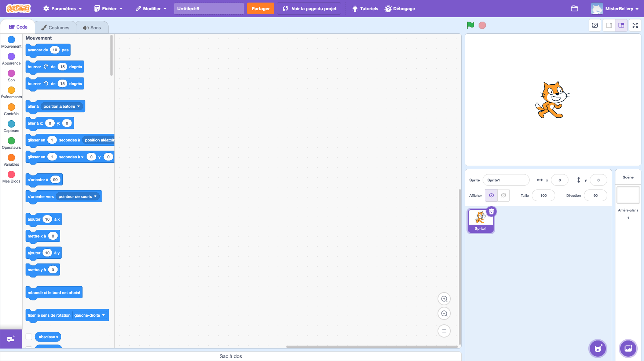This screenshot has height=361, width=644.
Task: Open Débogage menu item
Action: click(x=400, y=8)
